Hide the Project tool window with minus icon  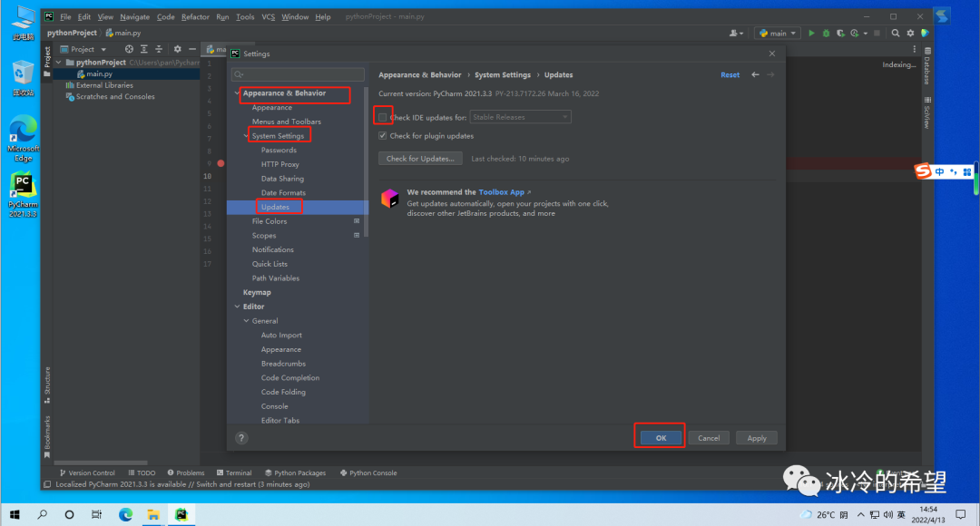[192, 49]
